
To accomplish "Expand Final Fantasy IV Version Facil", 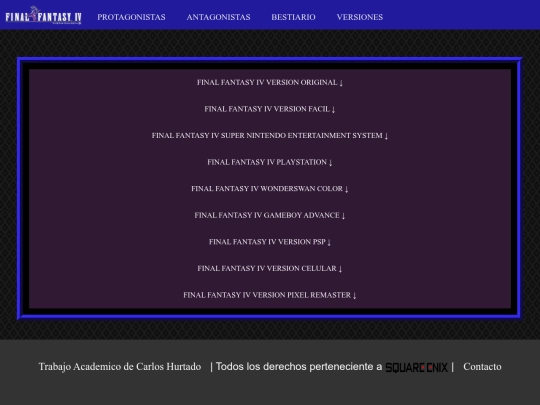I will tap(270, 109).
